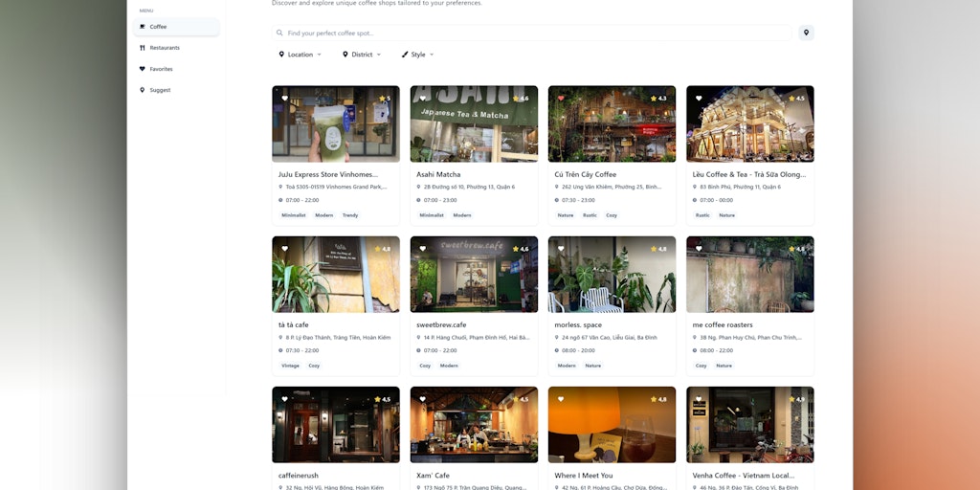Image resolution: width=980 pixels, height=490 pixels.
Task: Toggle favorite heart on tà tà cafe
Action: 284,249
